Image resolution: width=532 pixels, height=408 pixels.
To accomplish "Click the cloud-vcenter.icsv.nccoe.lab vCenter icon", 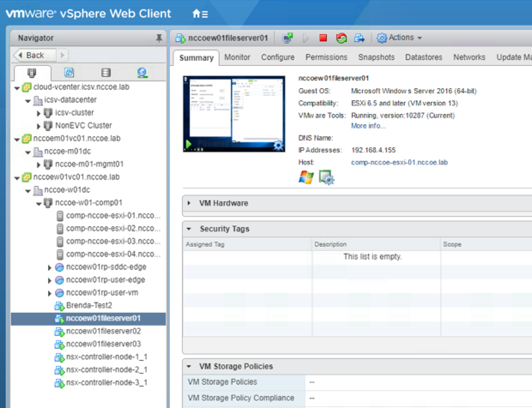I will [x=27, y=88].
